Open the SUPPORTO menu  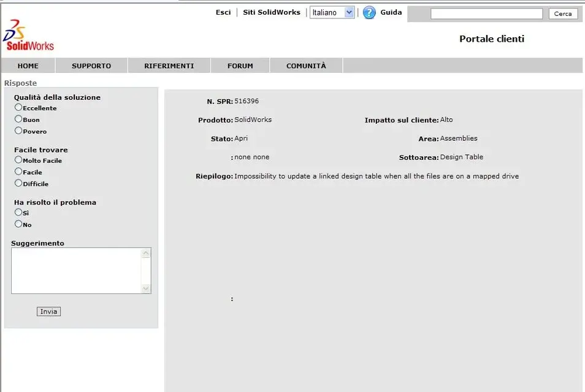pyautogui.click(x=91, y=66)
